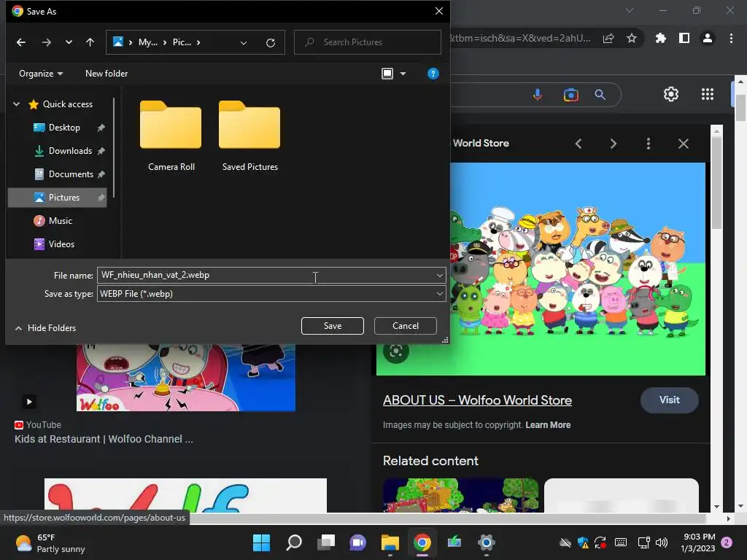Create a New folder
This screenshot has height=560, width=747.
point(107,74)
